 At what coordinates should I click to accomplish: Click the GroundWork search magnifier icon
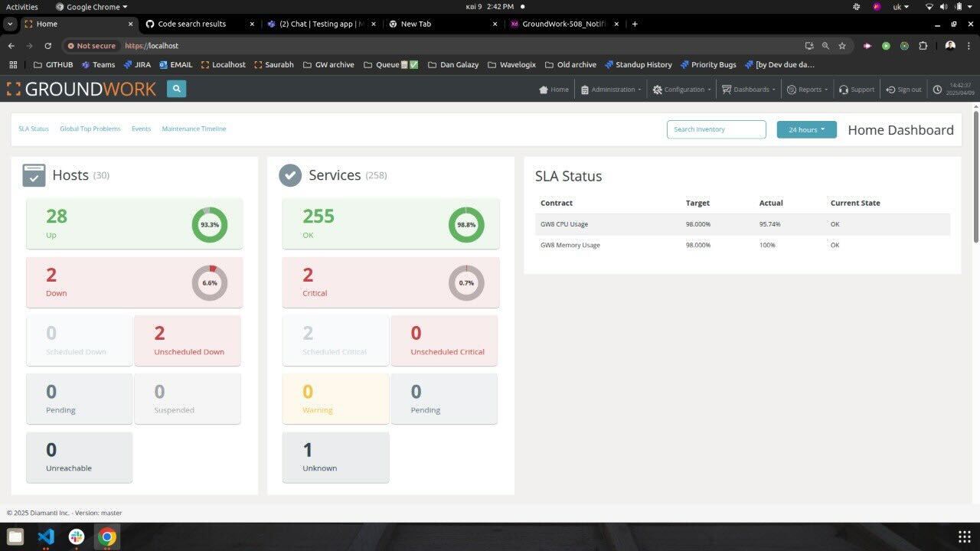click(176, 89)
